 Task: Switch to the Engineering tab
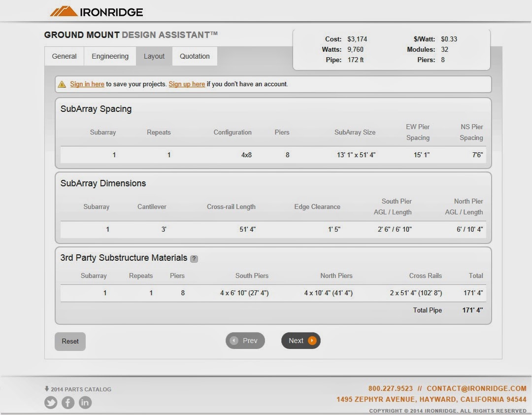[x=110, y=56]
